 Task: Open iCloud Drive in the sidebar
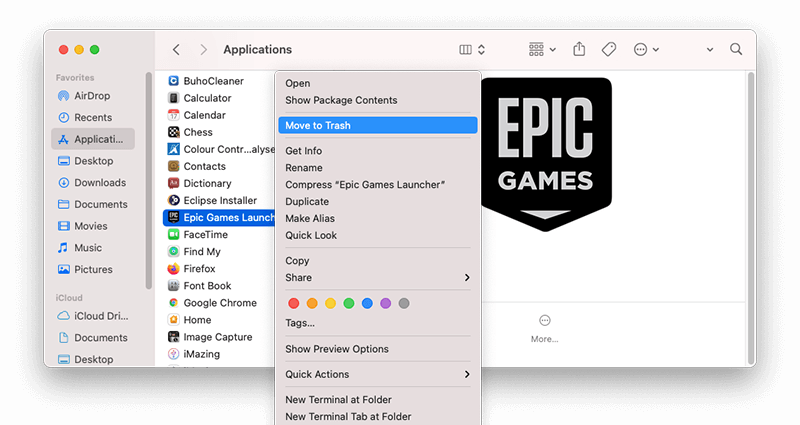point(93,316)
